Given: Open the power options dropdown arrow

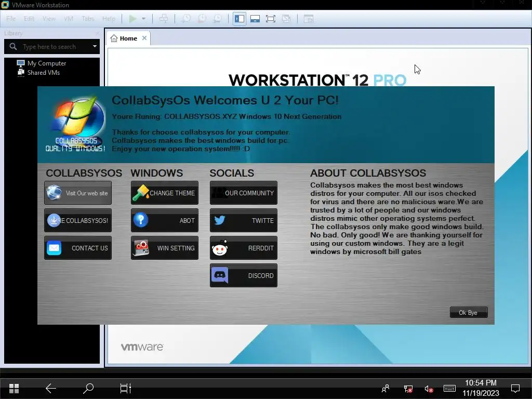Looking at the screenshot, I should pyautogui.click(x=143, y=19).
